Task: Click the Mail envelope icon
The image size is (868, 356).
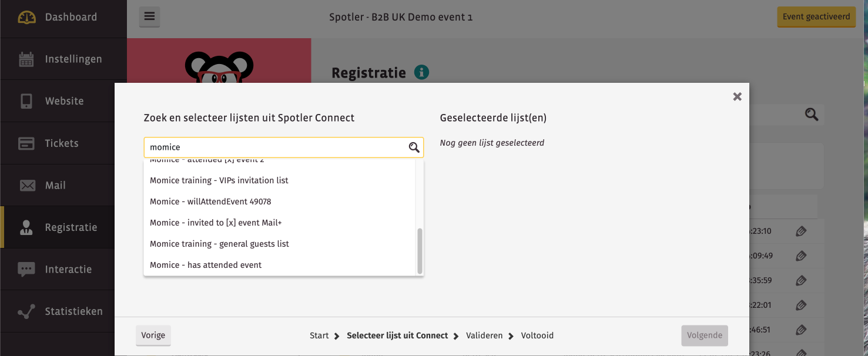Action: 27,186
